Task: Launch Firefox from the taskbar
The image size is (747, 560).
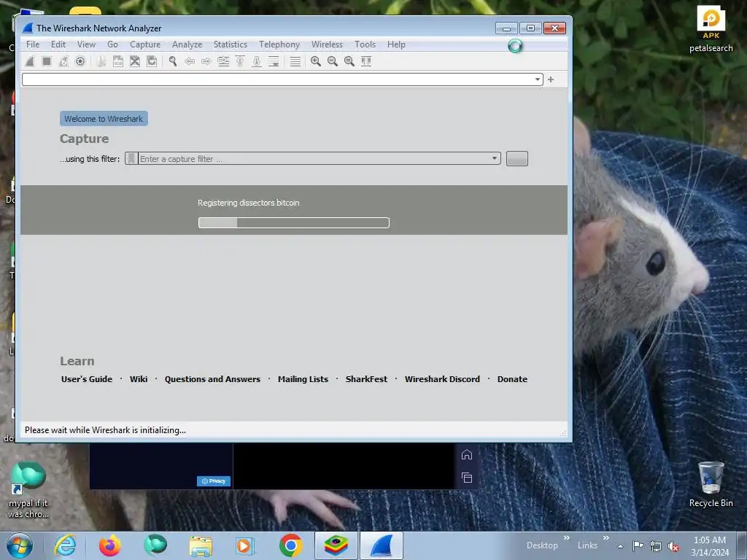Action: coord(110,545)
